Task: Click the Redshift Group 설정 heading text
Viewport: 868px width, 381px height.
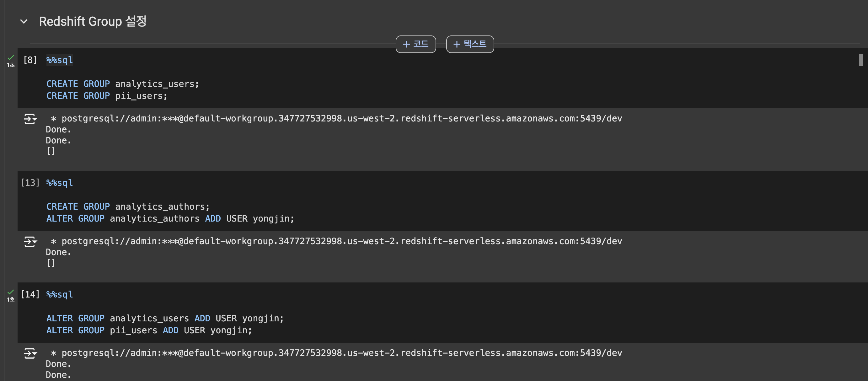Action: (93, 22)
